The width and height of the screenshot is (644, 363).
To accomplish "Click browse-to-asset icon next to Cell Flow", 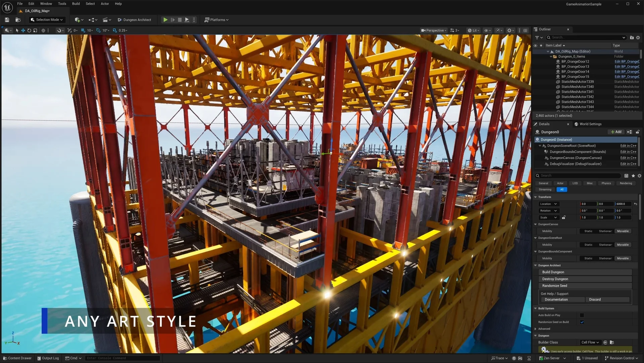I will tap(612, 343).
